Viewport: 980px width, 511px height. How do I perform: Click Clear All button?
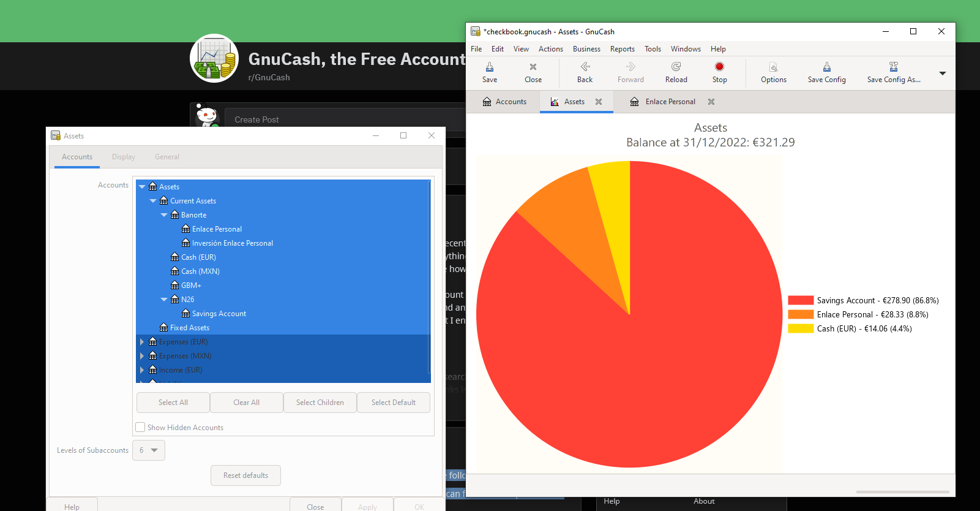click(247, 403)
